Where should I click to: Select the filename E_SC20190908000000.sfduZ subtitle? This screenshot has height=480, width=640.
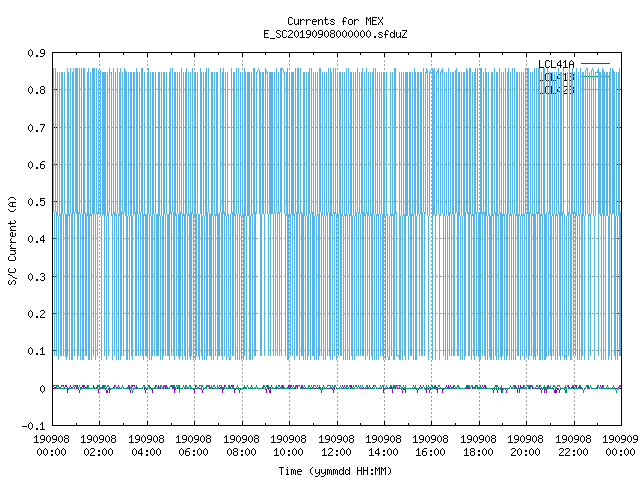coord(335,34)
